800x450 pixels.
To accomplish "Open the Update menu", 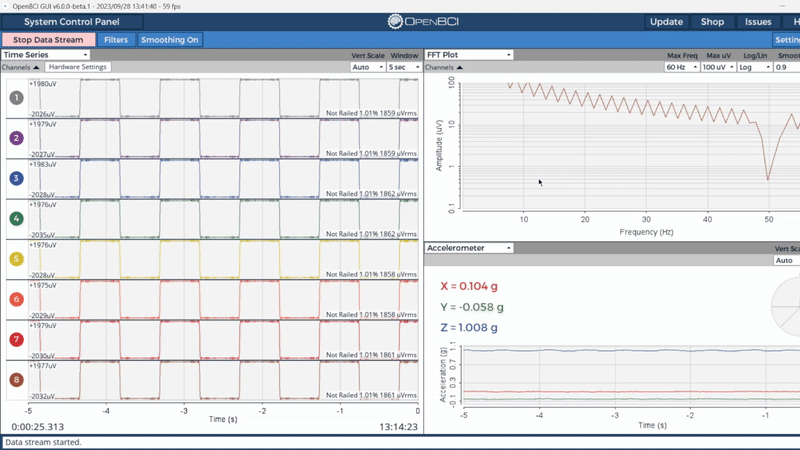I will (666, 21).
